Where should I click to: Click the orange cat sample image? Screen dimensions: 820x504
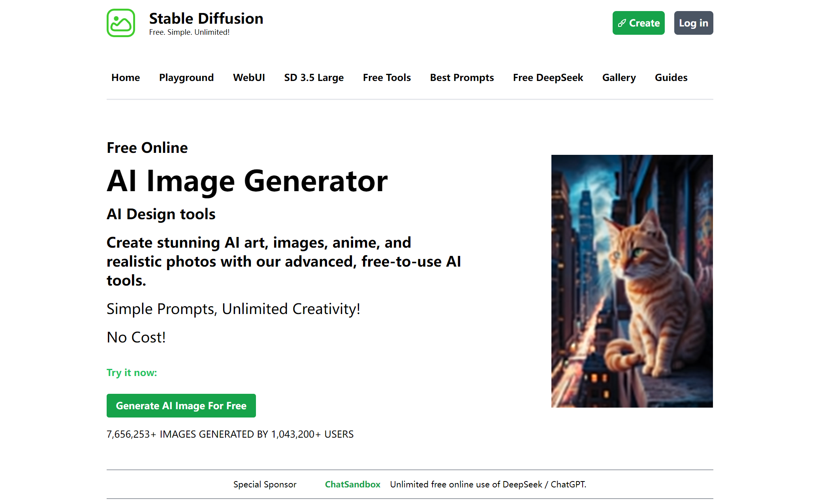[x=632, y=281]
